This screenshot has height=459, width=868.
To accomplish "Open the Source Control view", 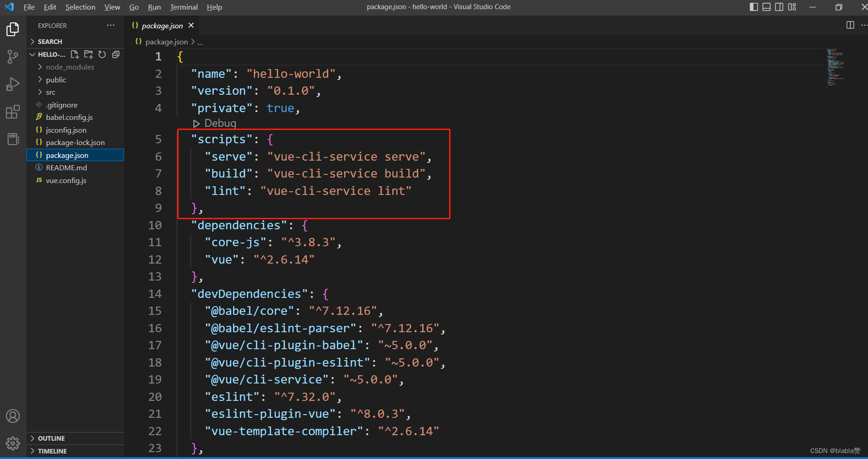I will point(13,57).
